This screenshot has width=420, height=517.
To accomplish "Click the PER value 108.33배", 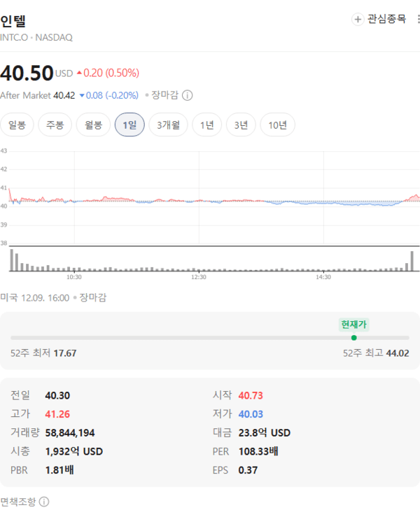I will [x=258, y=451].
